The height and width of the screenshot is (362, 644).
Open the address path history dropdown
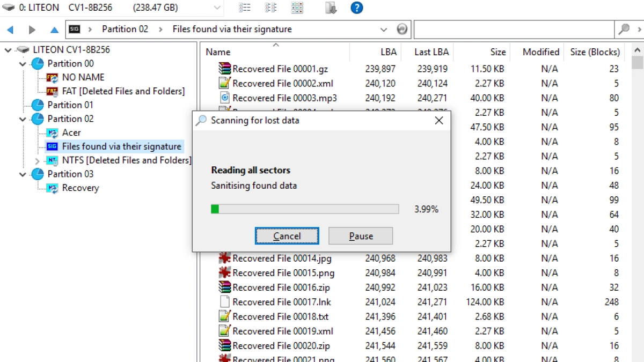click(x=384, y=29)
